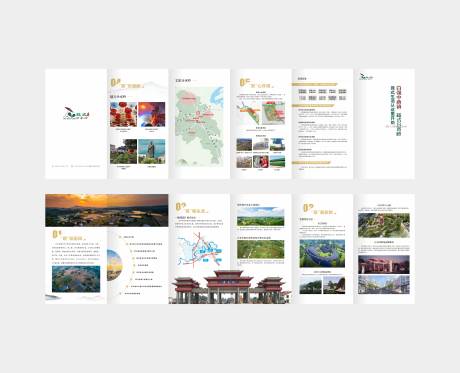460x373 pixels.
Task: Select the river location map with orange highlights
Action: pos(248,113)
